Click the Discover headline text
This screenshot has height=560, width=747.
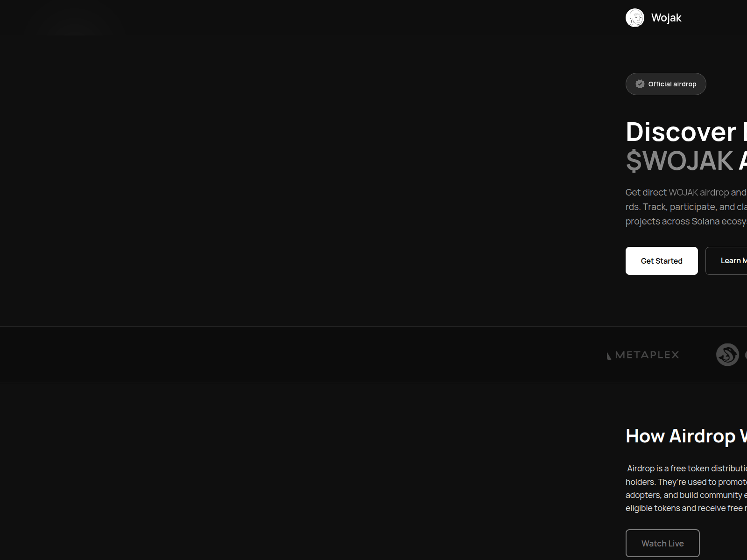(681, 132)
